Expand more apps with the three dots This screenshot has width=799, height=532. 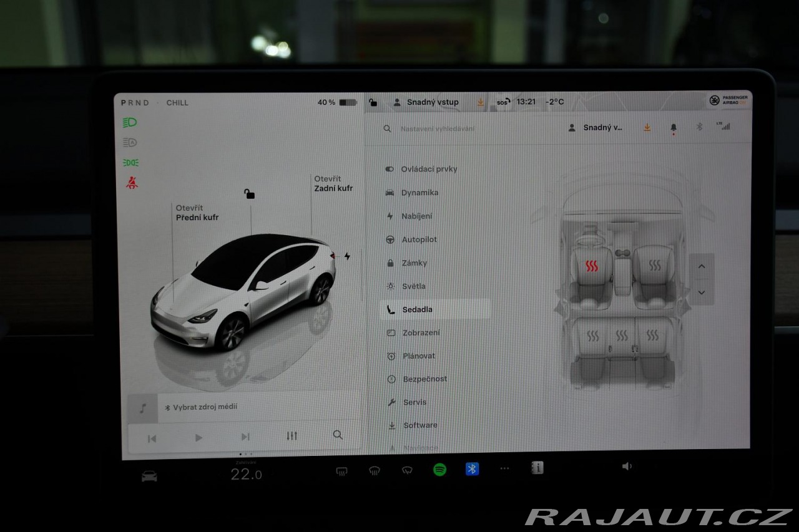(504, 468)
